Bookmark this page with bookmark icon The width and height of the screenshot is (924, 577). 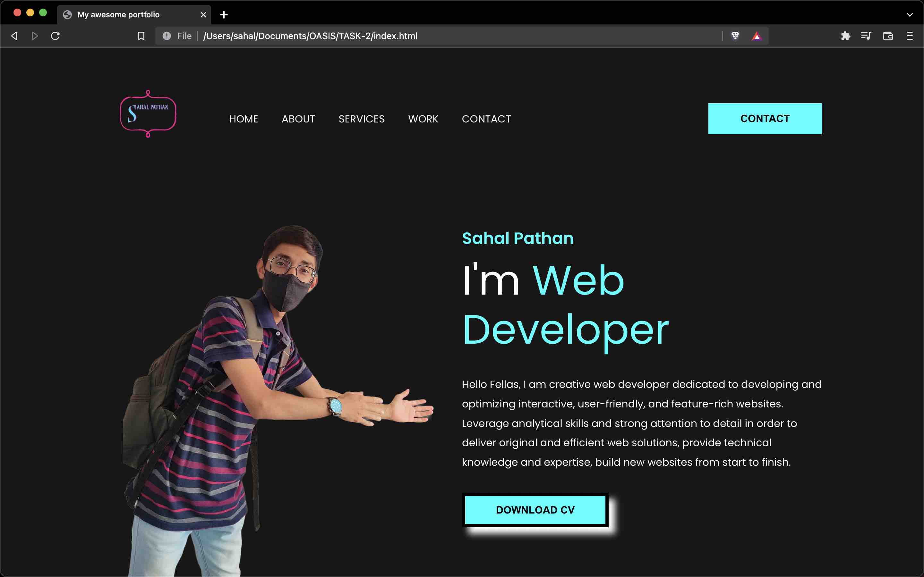141,36
